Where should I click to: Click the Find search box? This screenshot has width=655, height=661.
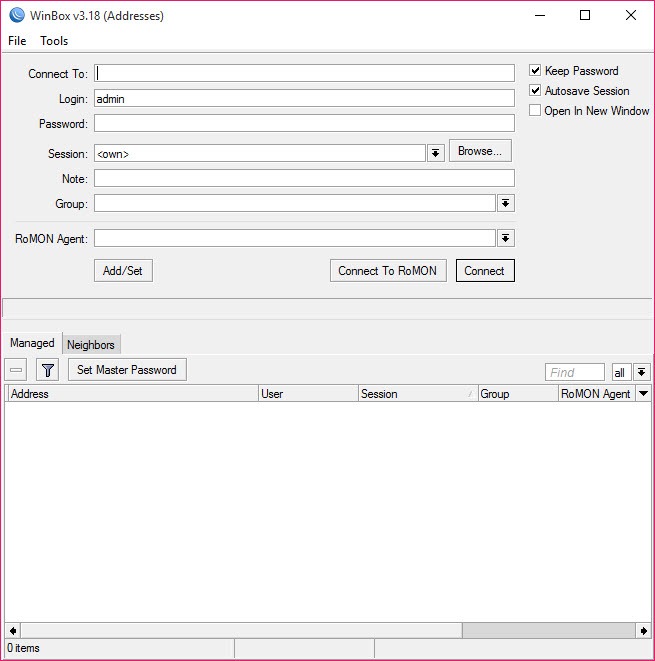pyautogui.click(x=574, y=372)
